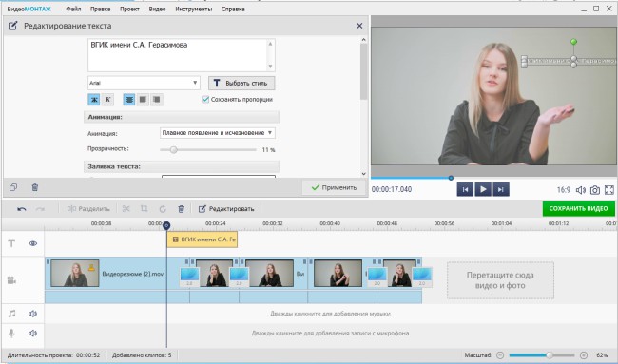Viewport: 618px width, 364px height.
Task: Click the Редактирование текста edit icon
Action: coord(12,26)
